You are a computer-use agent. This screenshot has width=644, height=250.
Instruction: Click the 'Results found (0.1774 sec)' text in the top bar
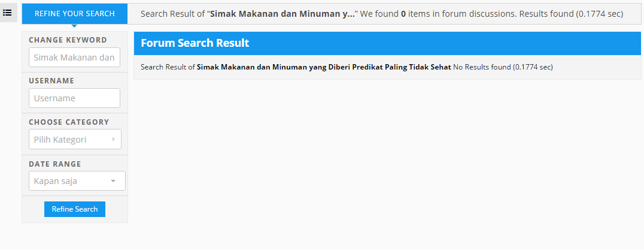point(572,14)
